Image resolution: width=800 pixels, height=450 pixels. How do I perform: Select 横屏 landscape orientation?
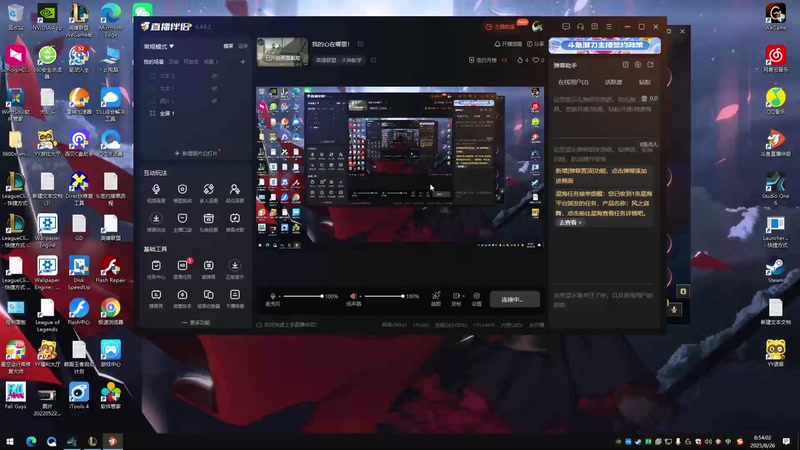(x=229, y=46)
